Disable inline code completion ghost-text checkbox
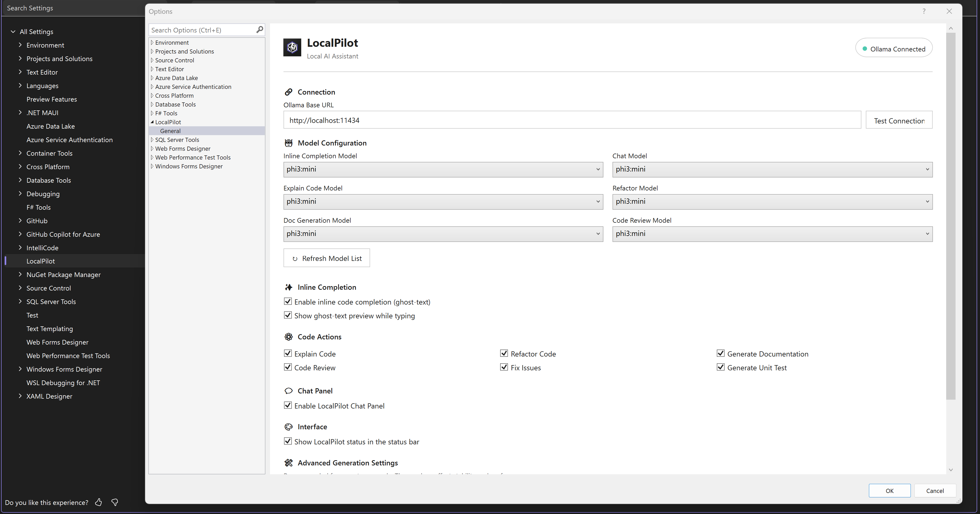The height and width of the screenshot is (514, 980). [288, 301]
